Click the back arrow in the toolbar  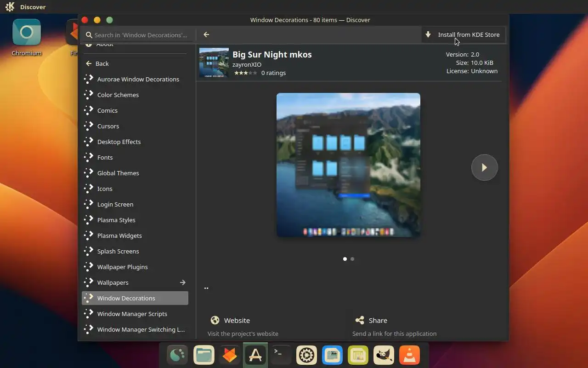(x=206, y=34)
